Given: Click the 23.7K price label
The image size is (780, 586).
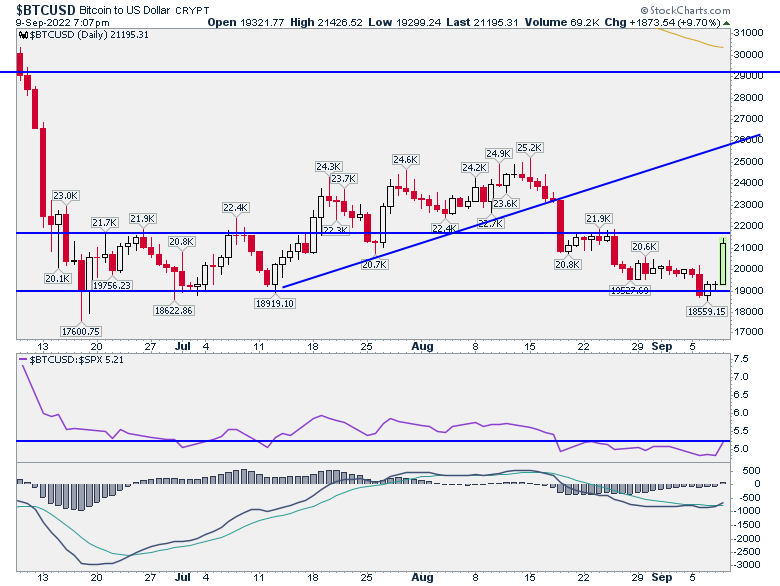Looking at the screenshot, I should [344, 179].
